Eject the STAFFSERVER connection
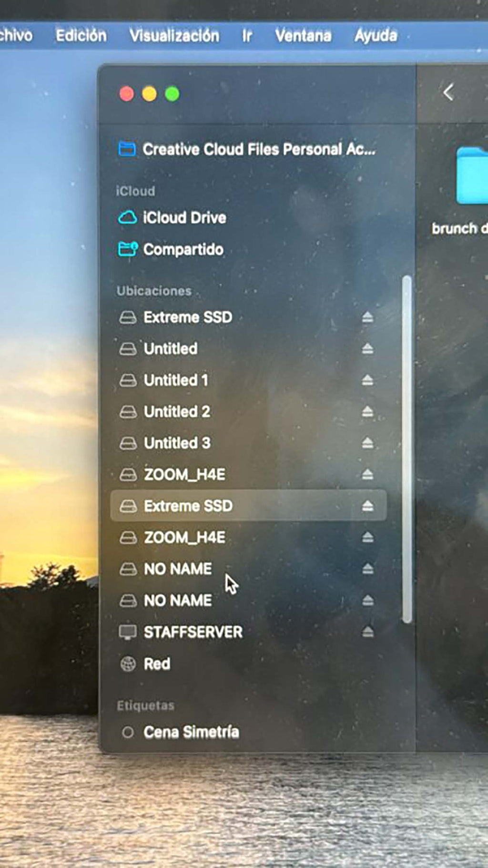Screen dimensions: 488x868 coord(367,632)
